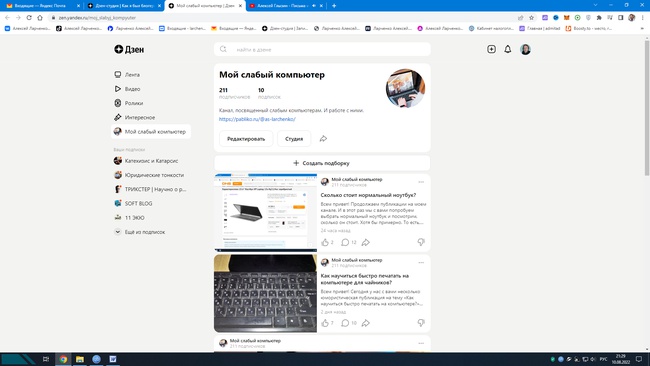Open Лента in sidebar
Viewport: 650px width, 366px height.
[x=127, y=75]
